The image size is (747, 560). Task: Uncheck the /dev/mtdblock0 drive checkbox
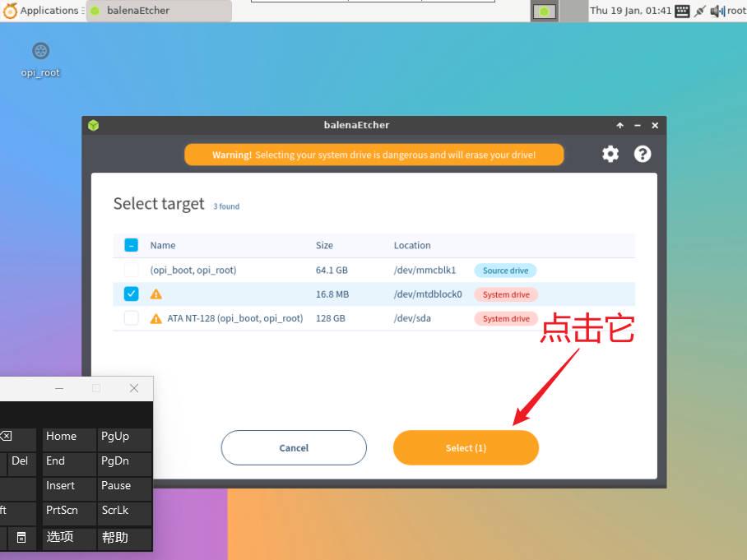pos(131,294)
